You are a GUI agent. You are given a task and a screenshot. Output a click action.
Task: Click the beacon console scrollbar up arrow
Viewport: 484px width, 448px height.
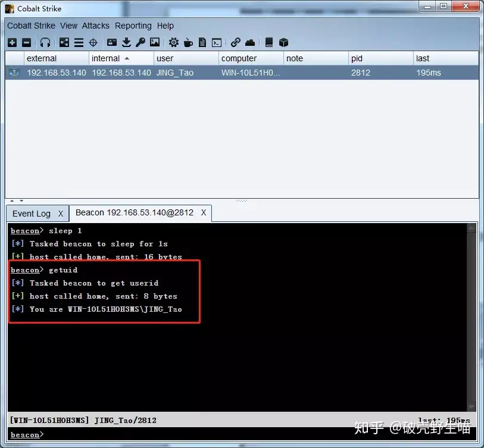(x=471, y=228)
